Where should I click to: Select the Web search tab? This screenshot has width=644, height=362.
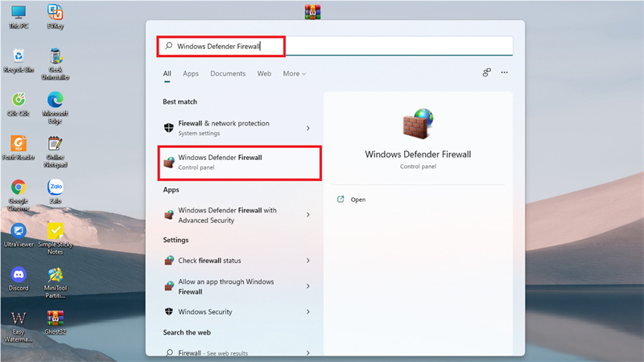point(264,73)
